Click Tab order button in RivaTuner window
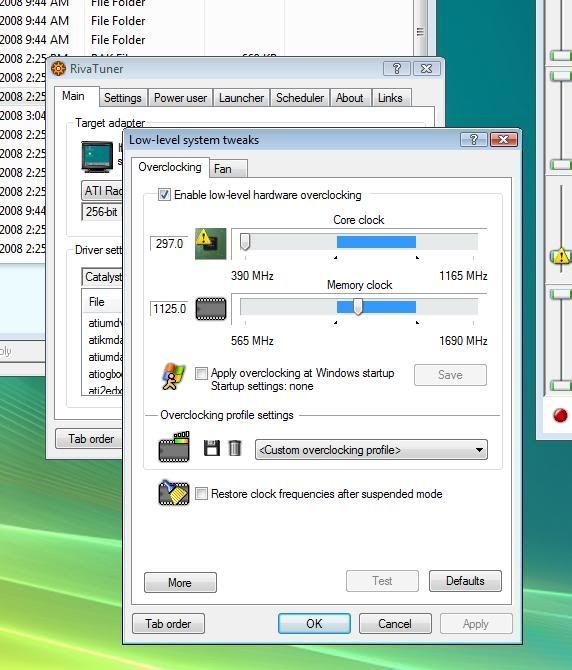The height and width of the screenshot is (670, 572). click(90, 438)
